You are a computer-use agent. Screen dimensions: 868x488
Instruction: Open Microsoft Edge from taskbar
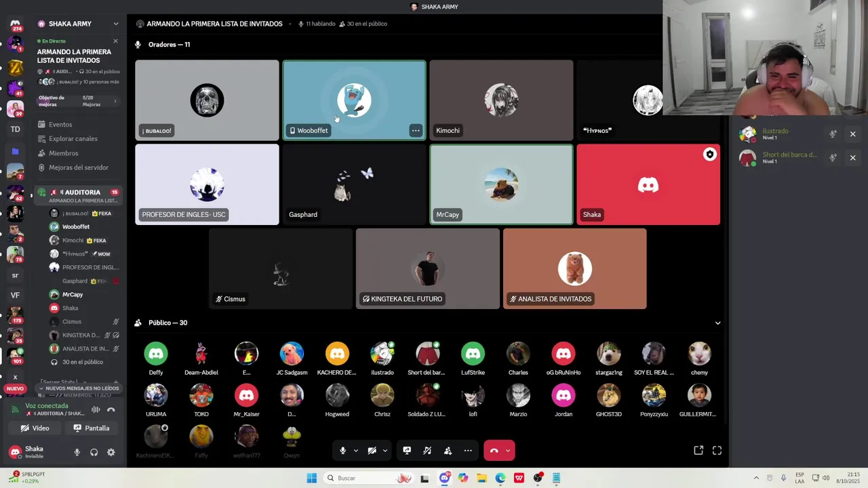point(500,478)
